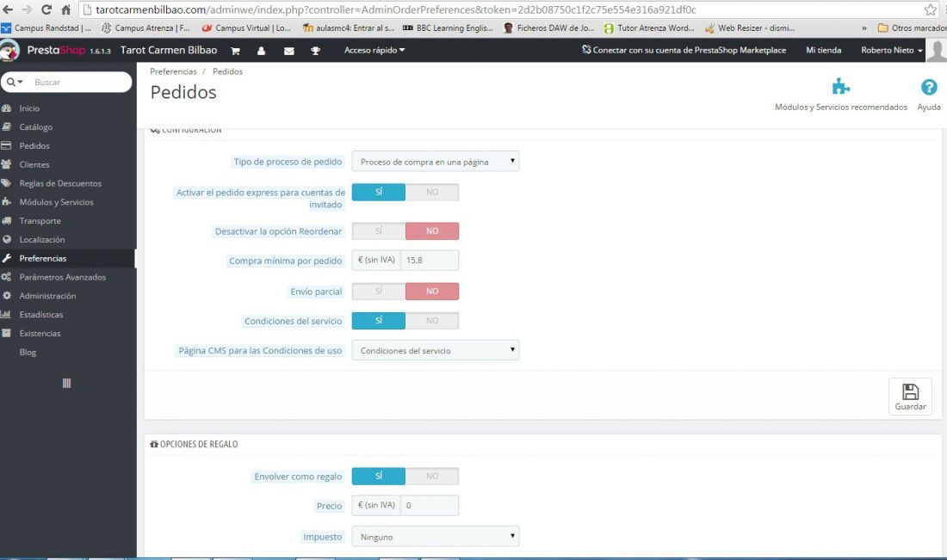
Task: Set Desactivar la opción Reordenar to SÍ
Action: tap(379, 231)
